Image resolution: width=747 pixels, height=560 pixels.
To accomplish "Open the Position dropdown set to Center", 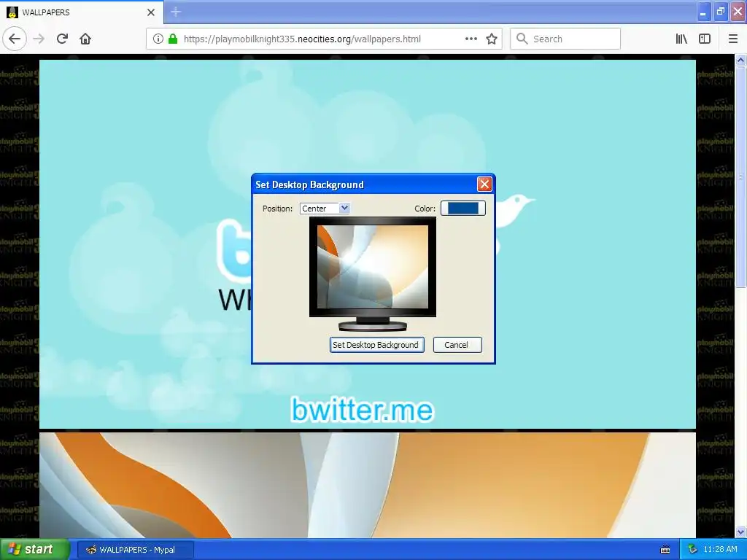I will pos(325,208).
